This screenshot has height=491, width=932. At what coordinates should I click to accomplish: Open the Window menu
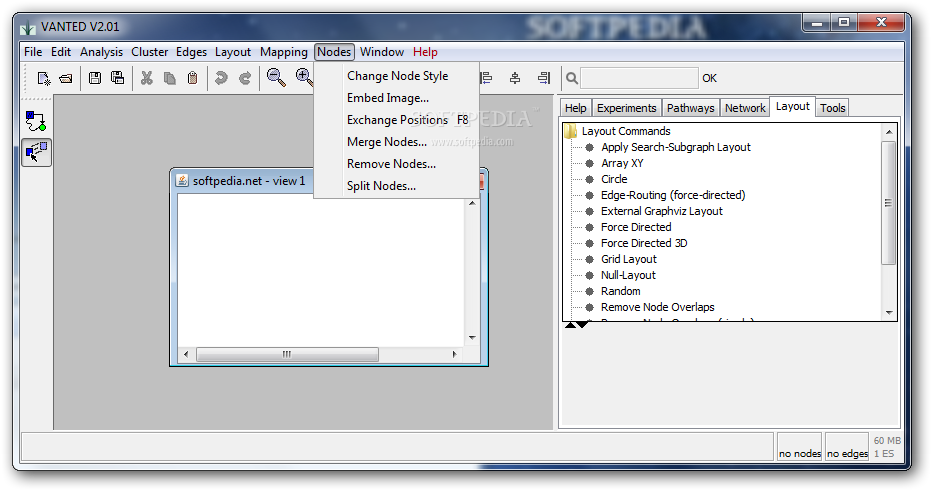pyautogui.click(x=382, y=52)
